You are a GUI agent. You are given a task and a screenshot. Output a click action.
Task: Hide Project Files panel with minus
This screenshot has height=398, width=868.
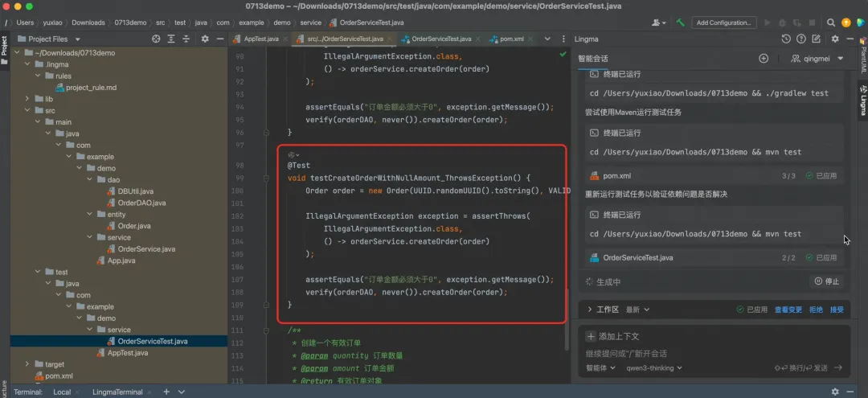pyautogui.click(x=219, y=39)
